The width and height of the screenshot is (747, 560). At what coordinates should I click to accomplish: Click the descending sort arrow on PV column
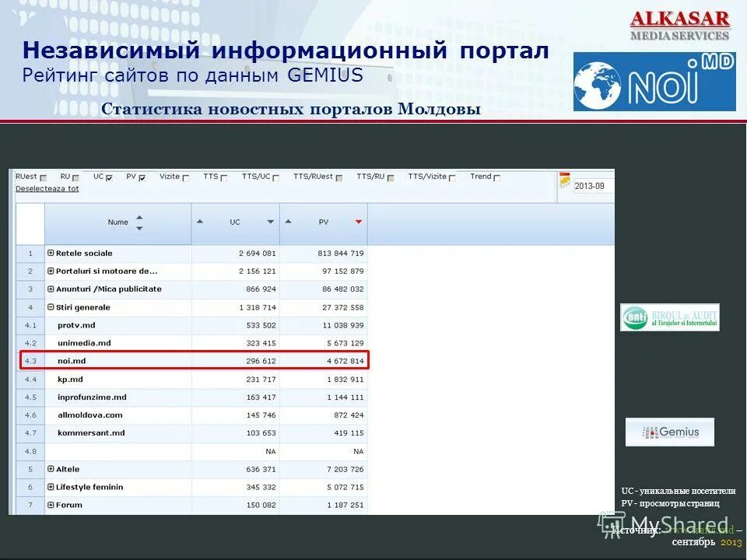(x=357, y=221)
